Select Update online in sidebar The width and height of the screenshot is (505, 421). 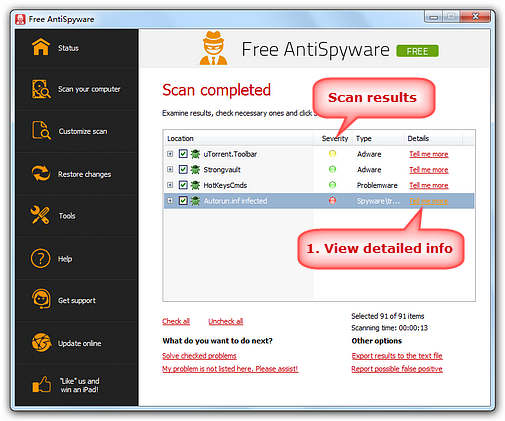(x=77, y=343)
